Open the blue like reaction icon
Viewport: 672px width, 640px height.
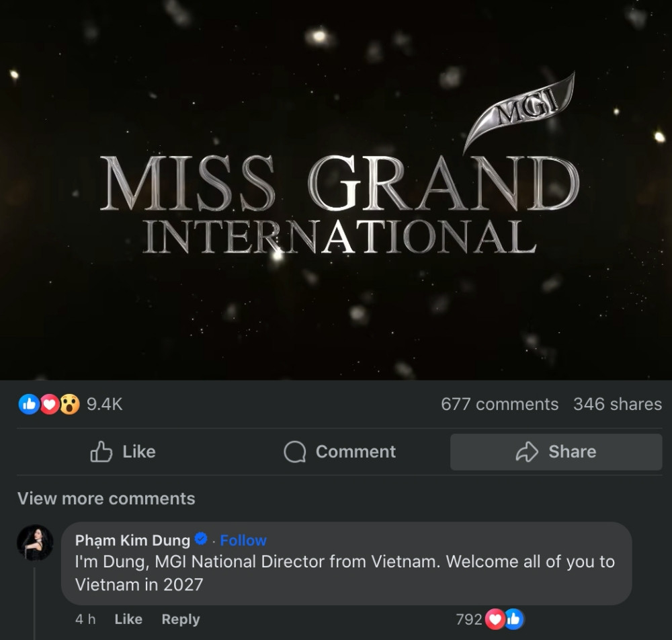point(29,404)
